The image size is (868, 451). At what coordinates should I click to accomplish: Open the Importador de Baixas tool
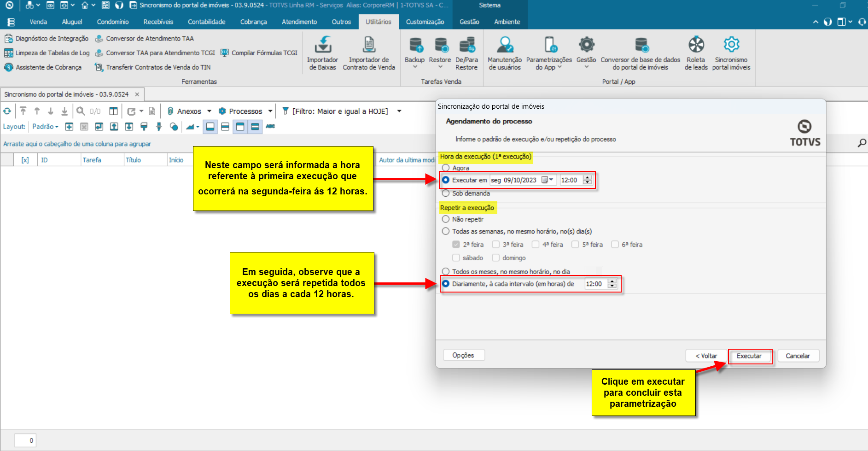click(322, 53)
